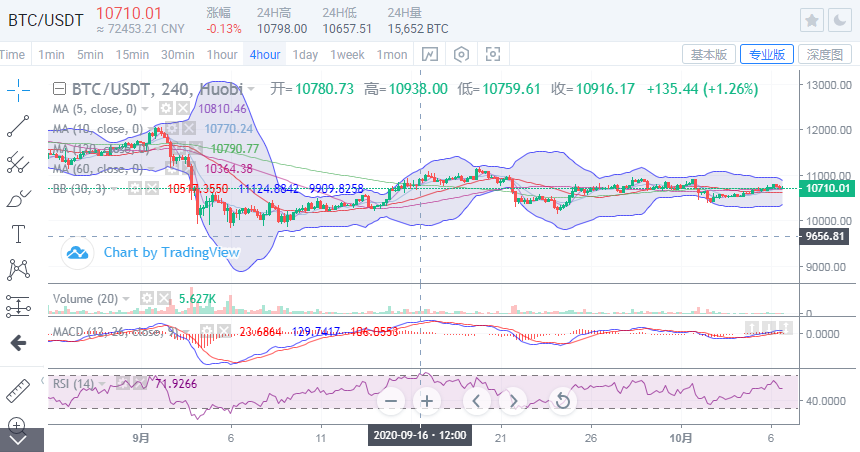Reset chart view with circular arrow
The height and width of the screenshot is (452, 860).
click(x=563, y=401)
